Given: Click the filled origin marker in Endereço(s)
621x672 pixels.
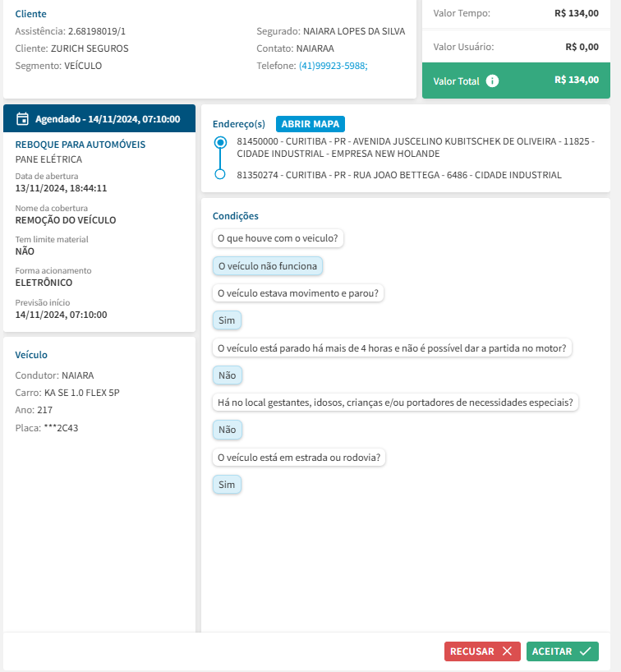Looking at the screenshot, I should [219, 142].
